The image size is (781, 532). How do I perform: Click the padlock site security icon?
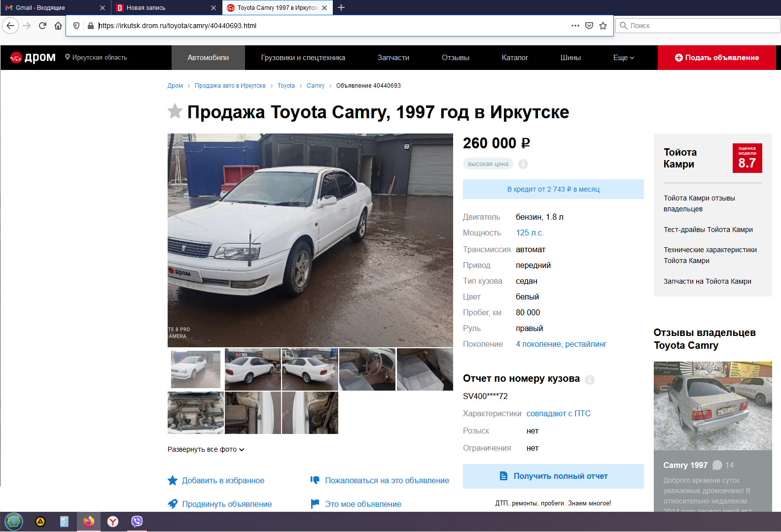click(91, 26)
